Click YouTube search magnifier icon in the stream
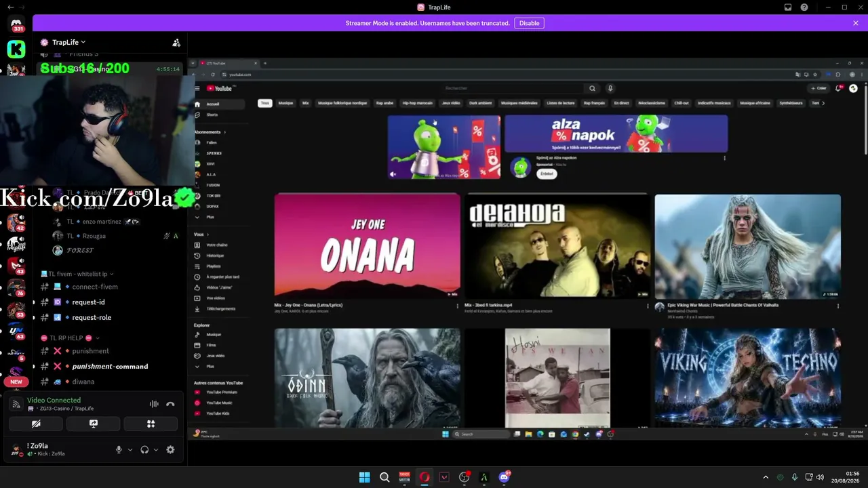 (x=592, y=88)
